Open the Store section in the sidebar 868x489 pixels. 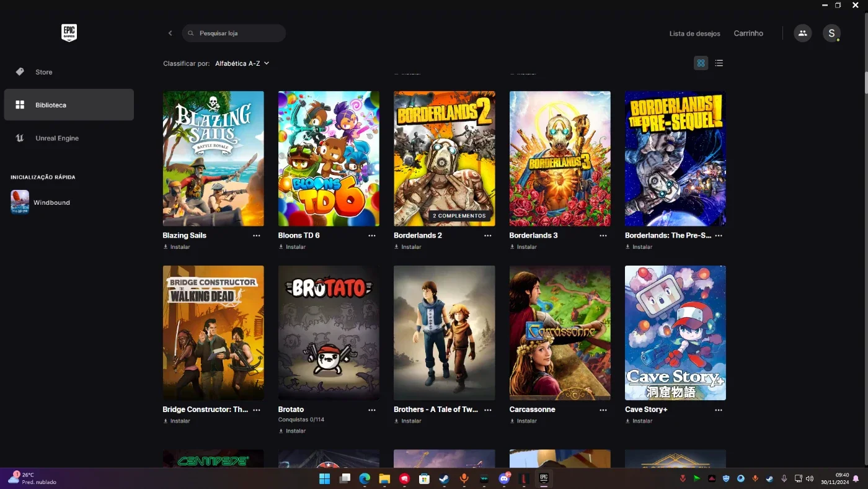point(69,72)
